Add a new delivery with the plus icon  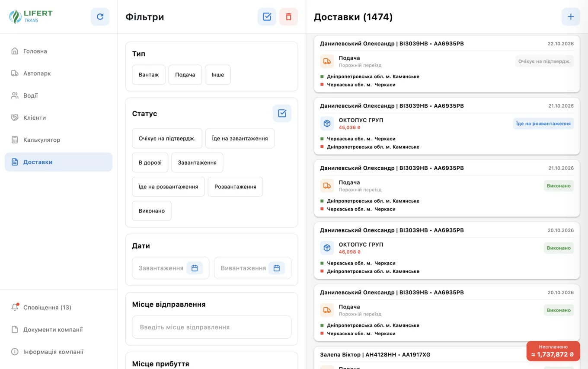click(571, 17)
